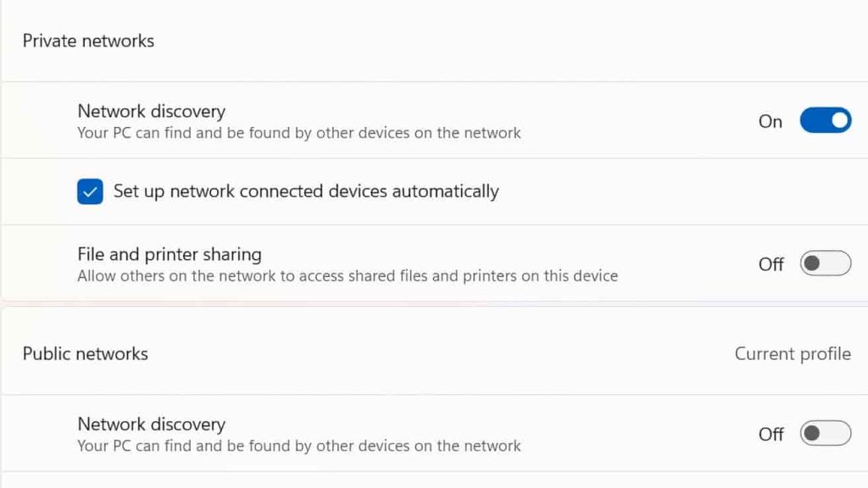
Task: Click the On label beside Private Network discovery
Action: [x=770, y=121]
